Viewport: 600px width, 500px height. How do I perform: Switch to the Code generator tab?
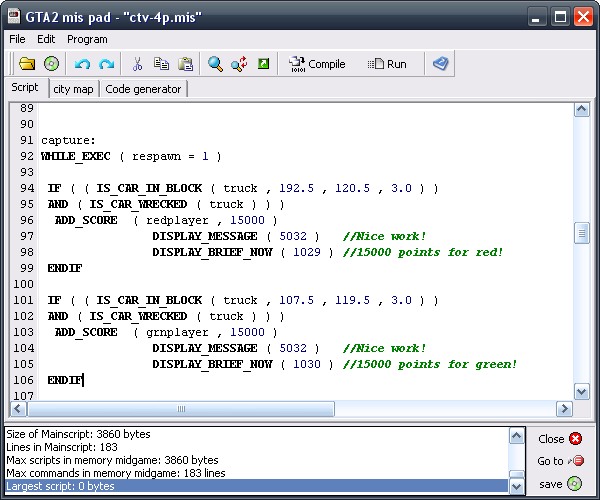(143, 89)
